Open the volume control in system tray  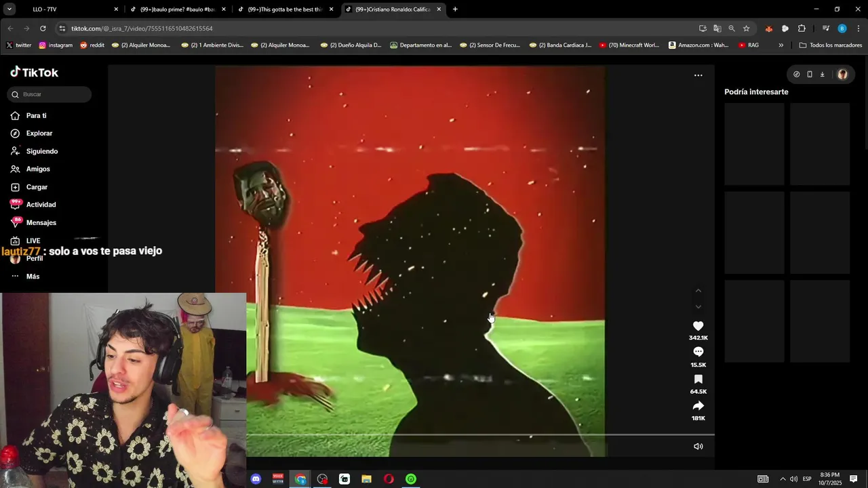tap(793, 479)
